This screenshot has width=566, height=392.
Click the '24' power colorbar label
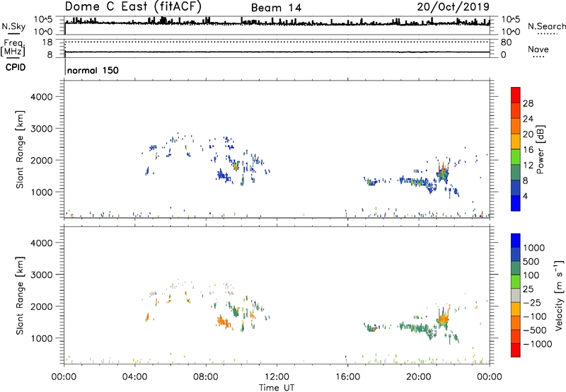(x=528, y=119)
